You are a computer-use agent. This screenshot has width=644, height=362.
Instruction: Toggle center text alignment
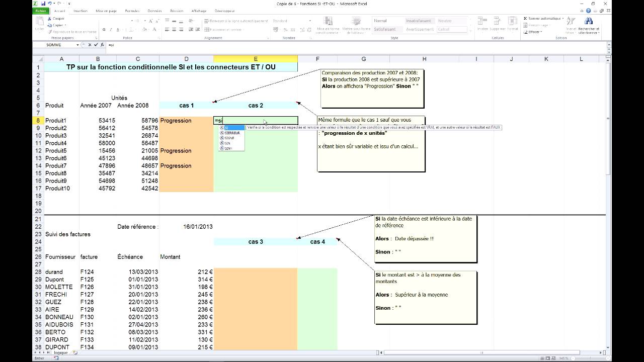[174, 30]
